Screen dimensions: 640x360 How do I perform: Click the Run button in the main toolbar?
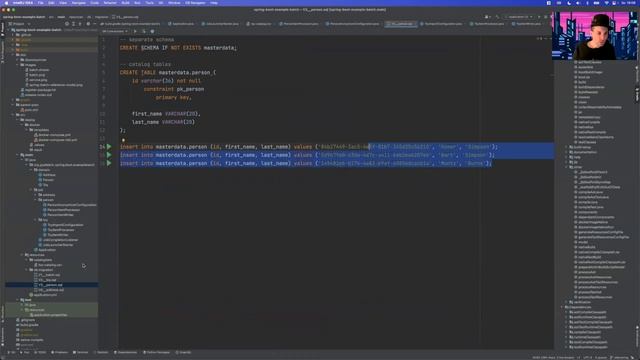(x=539, y=17)
